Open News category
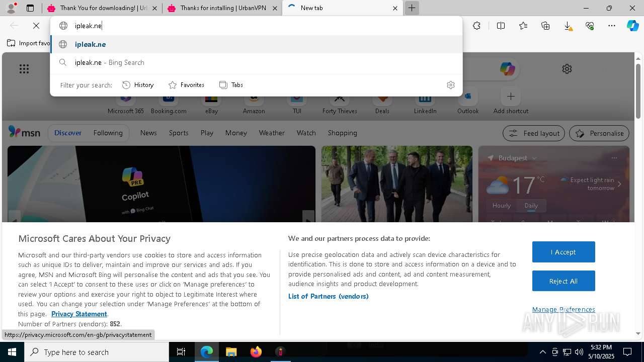Viewport: 644px width, 362px height. (148, 133)
